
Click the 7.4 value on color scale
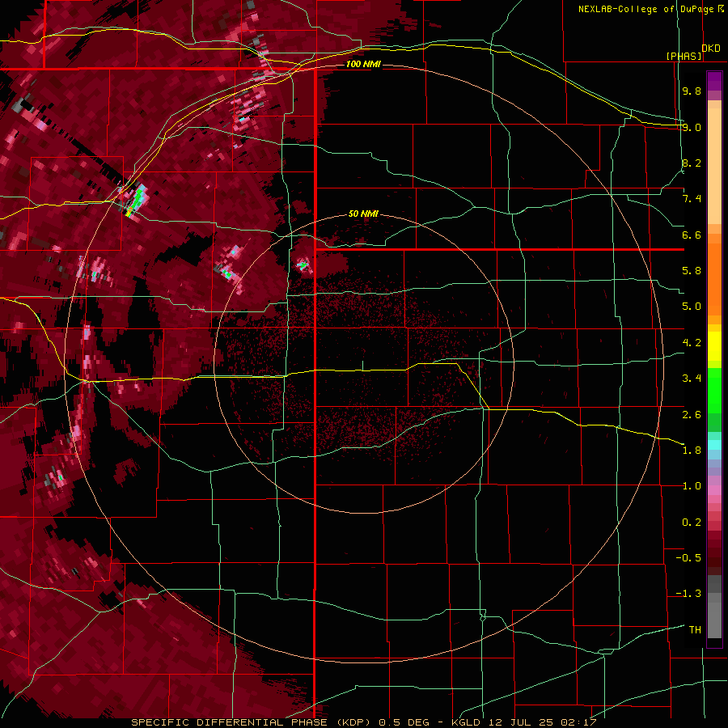(x=692, y=199)
